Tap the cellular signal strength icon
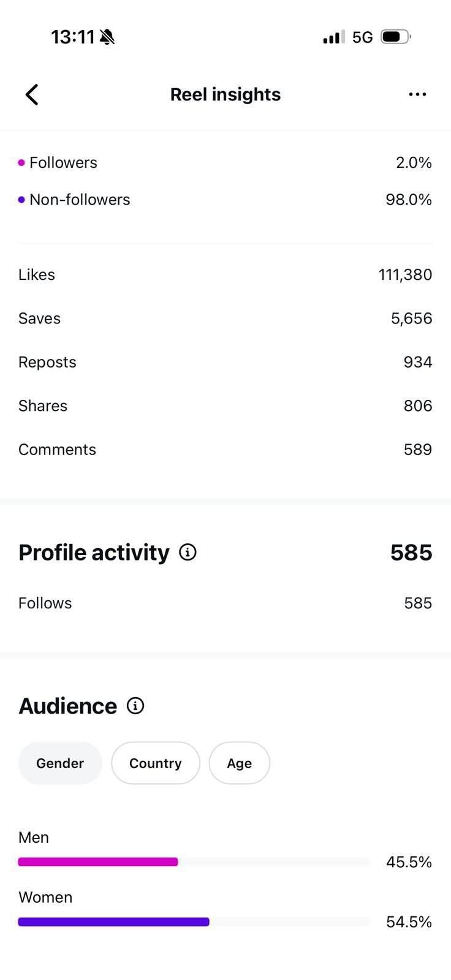 [x=333, y=38]
